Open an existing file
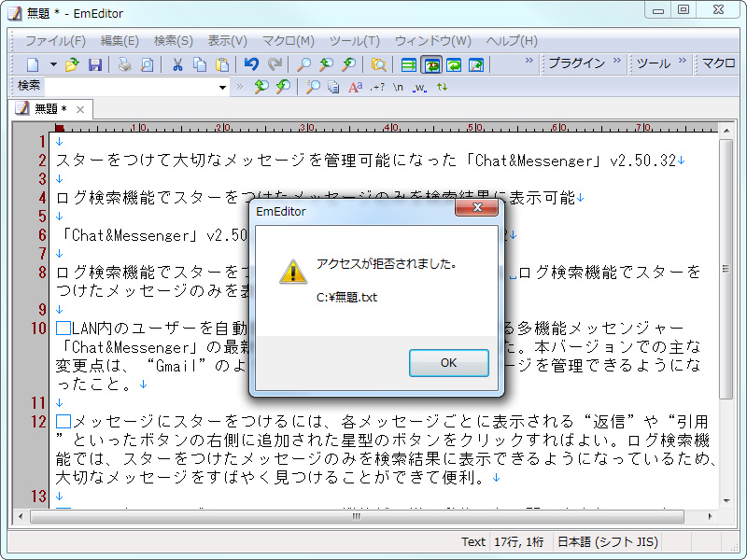Screen dimensions: 747x560 coord(73,64)
